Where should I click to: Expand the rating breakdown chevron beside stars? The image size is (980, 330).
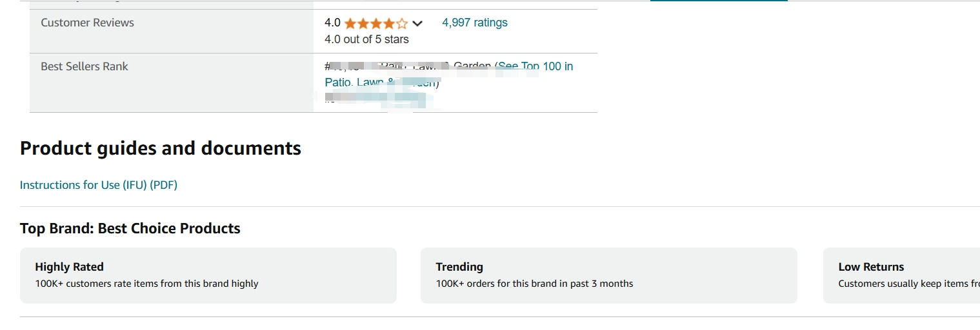(x=417, y=24)
